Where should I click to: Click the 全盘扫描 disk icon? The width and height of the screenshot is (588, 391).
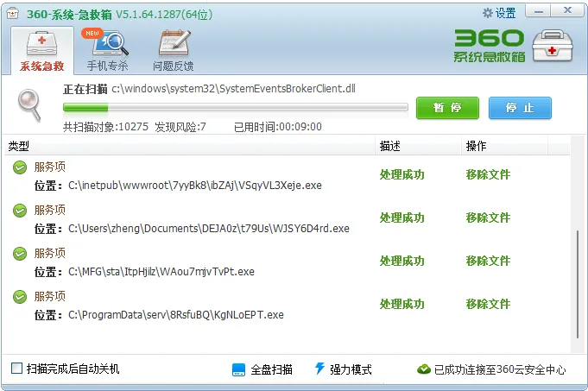click(x=238, y=369)
